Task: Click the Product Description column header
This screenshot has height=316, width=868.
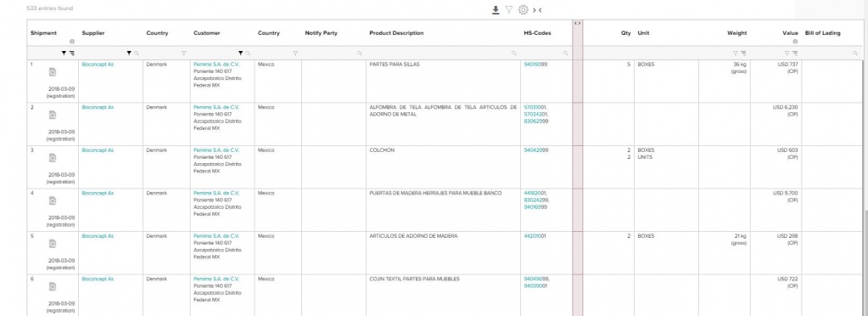Action: (x=396, y=33)
